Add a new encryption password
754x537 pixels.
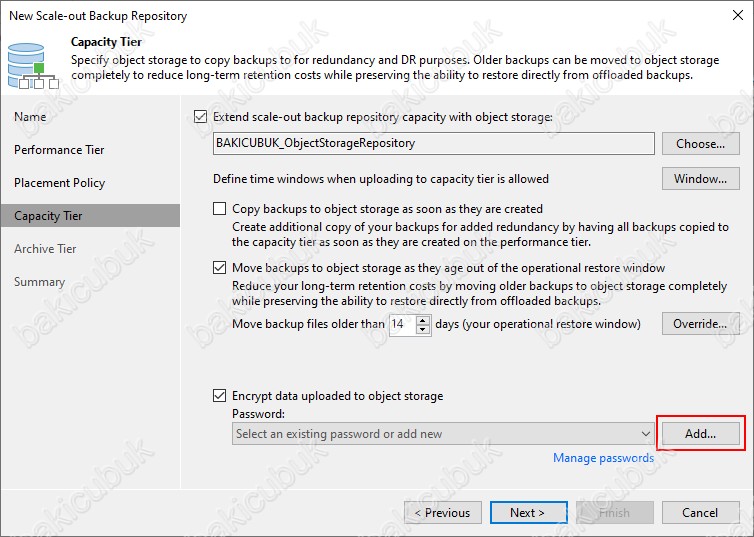pos(701,434)
